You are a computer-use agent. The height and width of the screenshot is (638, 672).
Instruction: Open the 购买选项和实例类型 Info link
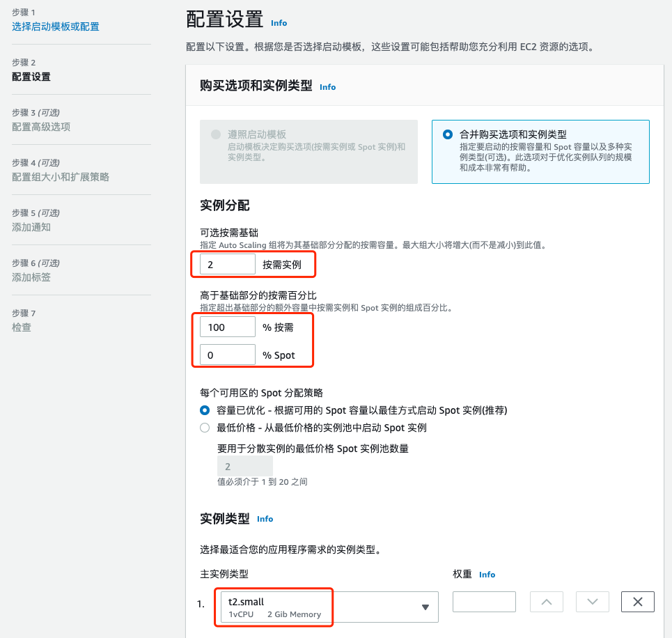tap(327, 87)
